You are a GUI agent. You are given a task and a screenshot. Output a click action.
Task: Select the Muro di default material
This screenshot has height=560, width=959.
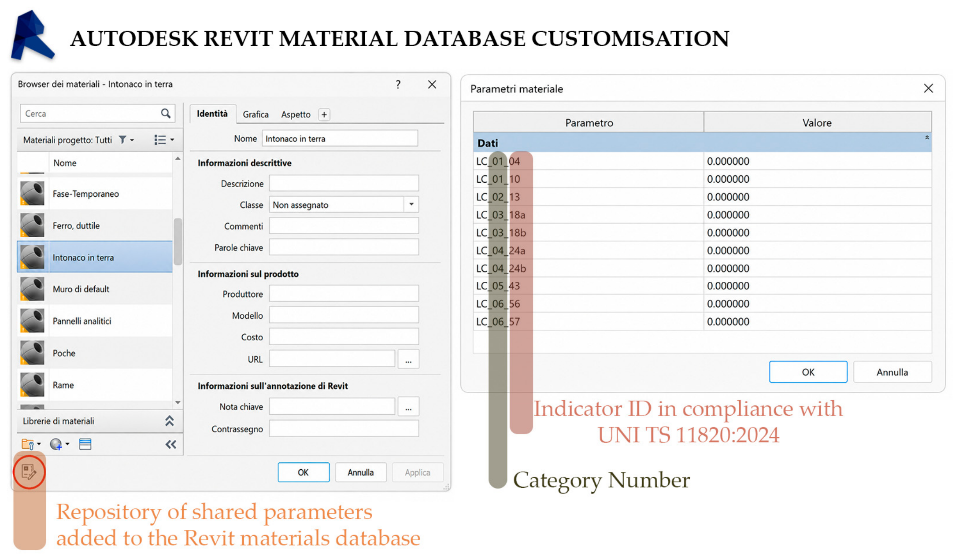coord(95,289)
